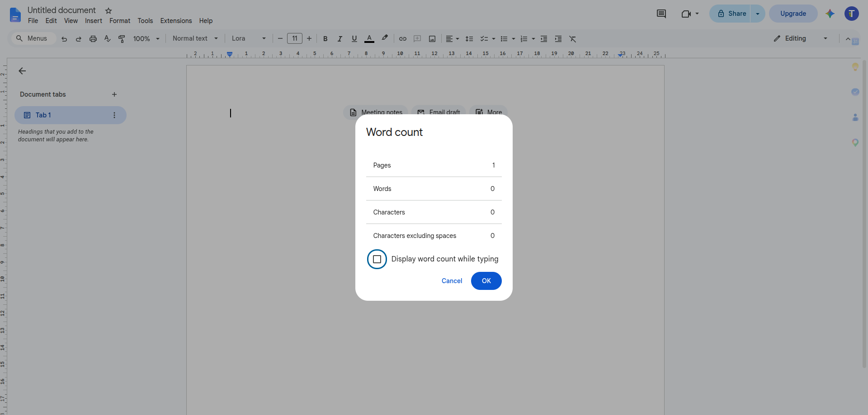The width and height of the screenshot is (868, 415).
Task: Click the Share button
Action: pyautogui.click(x=730, y=14)
